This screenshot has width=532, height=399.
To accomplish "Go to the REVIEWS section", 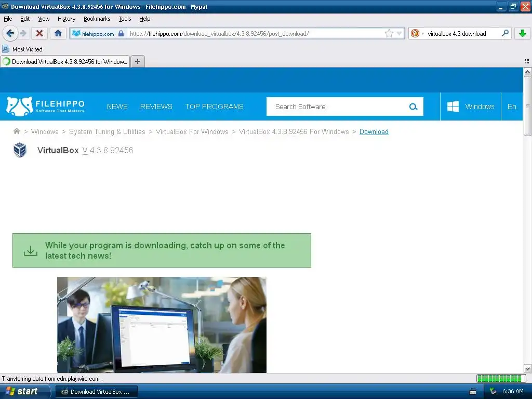I will point(156,107).
